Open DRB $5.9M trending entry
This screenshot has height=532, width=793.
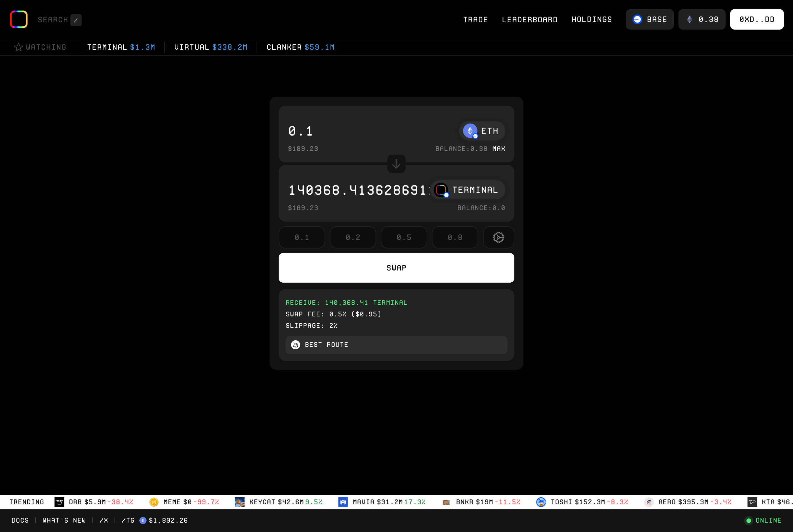[94, 502]
